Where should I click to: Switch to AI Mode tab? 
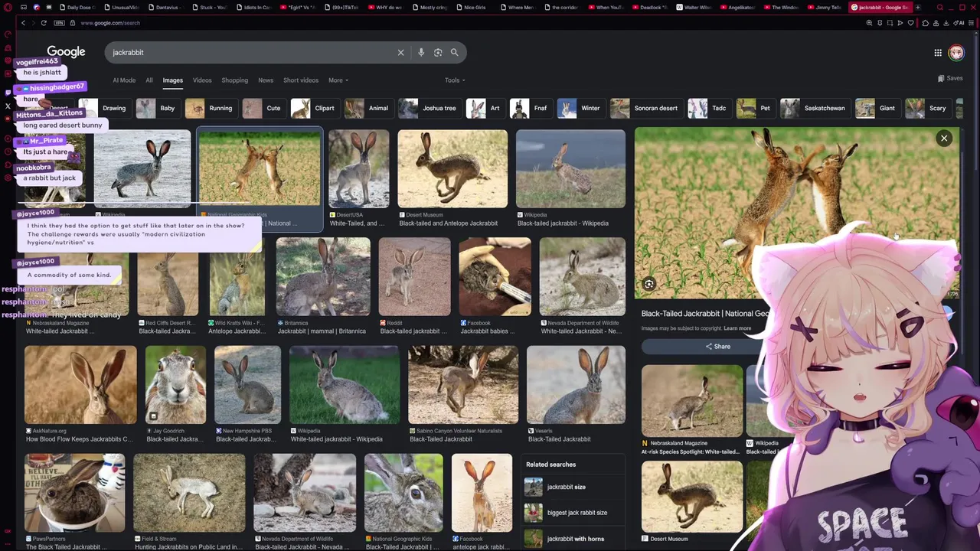pos(124,80)
